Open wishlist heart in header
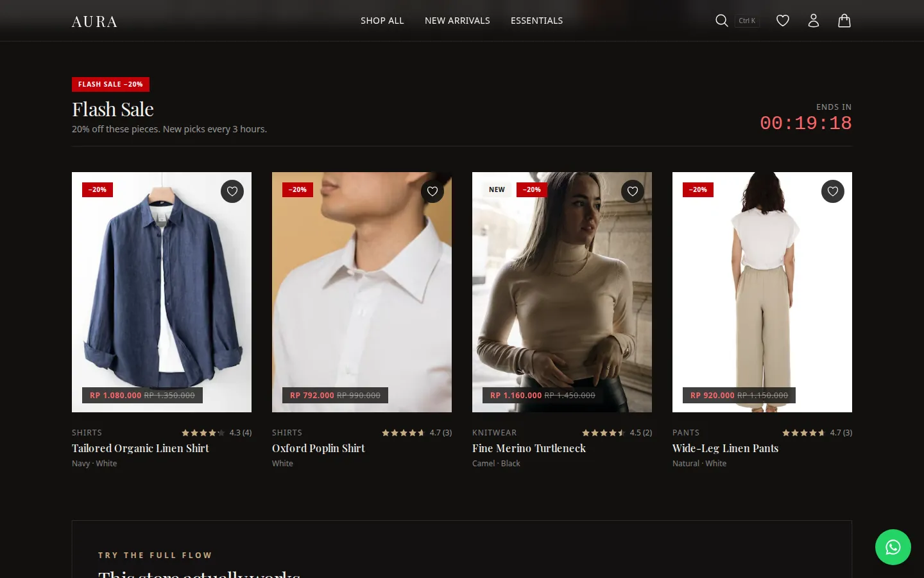This screenshot has width=924, height=578. 783,21
